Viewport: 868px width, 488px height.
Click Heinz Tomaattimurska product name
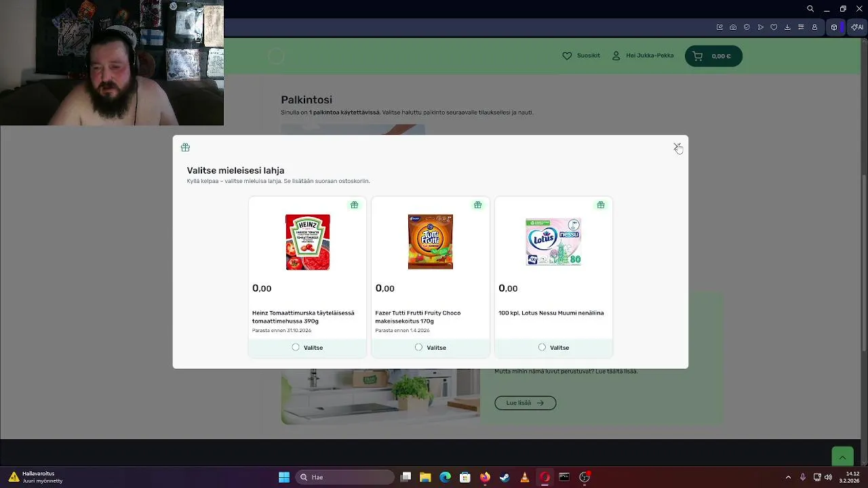pyautogui.click(x=303, y=317)
